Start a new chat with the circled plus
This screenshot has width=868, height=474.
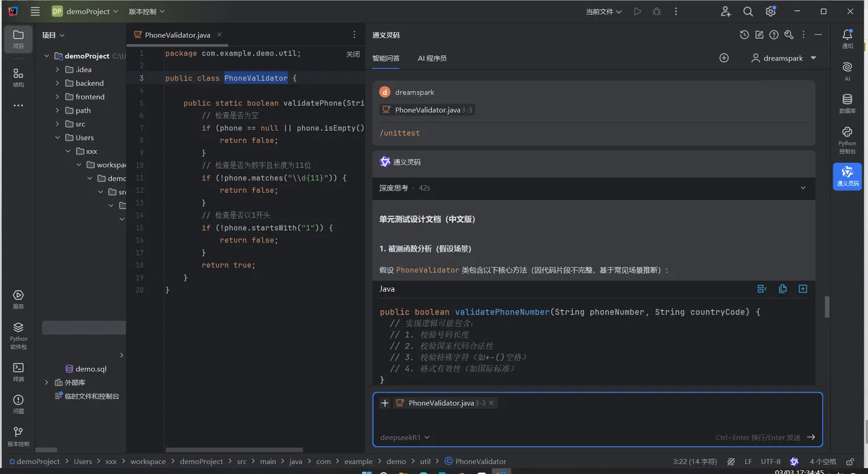click(x=724, y=58)
